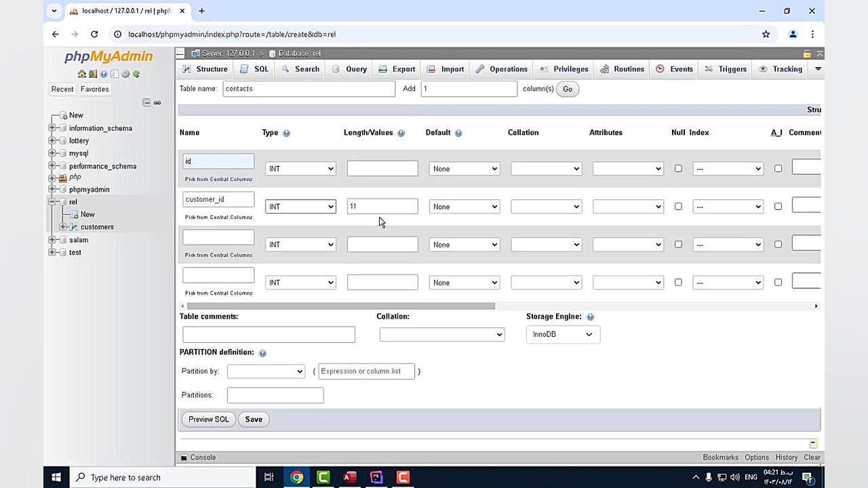
Task: Switch to the SQL tab
Action: 254,69
